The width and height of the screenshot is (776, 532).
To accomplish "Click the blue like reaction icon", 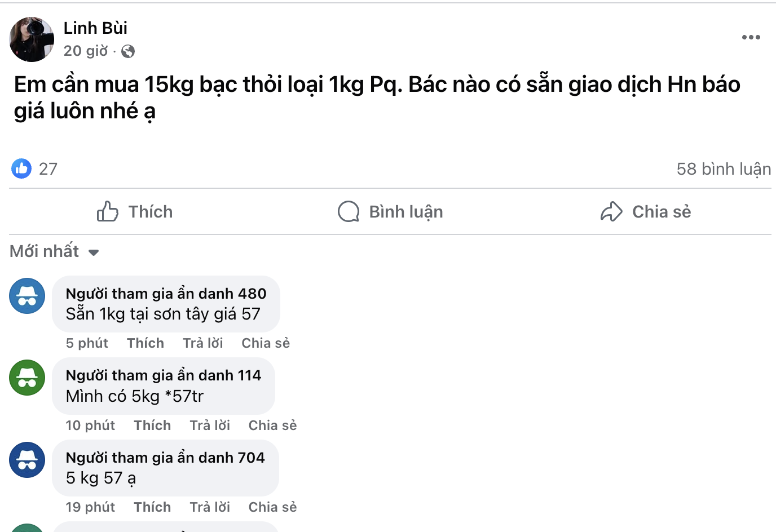I will (x=21, y=169).
